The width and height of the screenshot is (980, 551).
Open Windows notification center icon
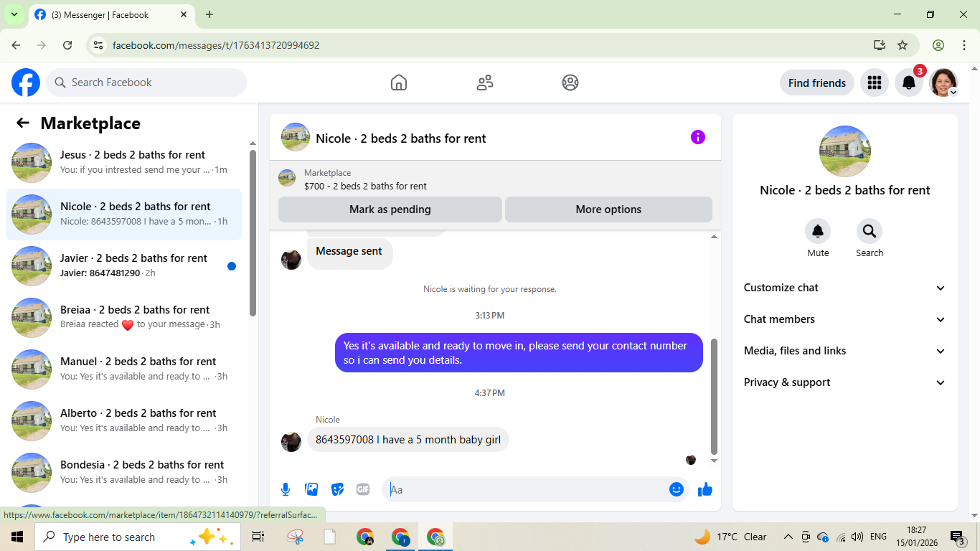(958, 537)
